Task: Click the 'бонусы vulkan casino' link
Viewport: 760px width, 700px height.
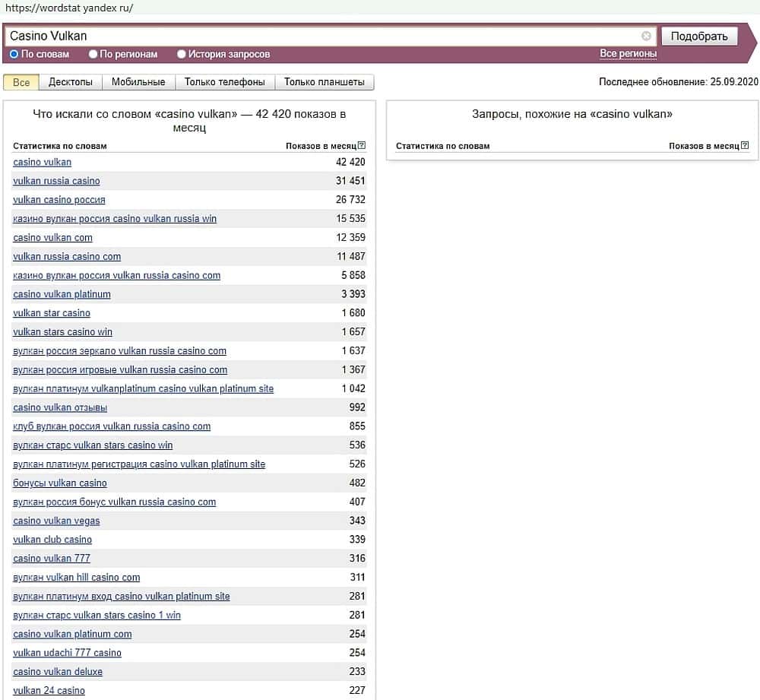Action: (x=60, y=483)
